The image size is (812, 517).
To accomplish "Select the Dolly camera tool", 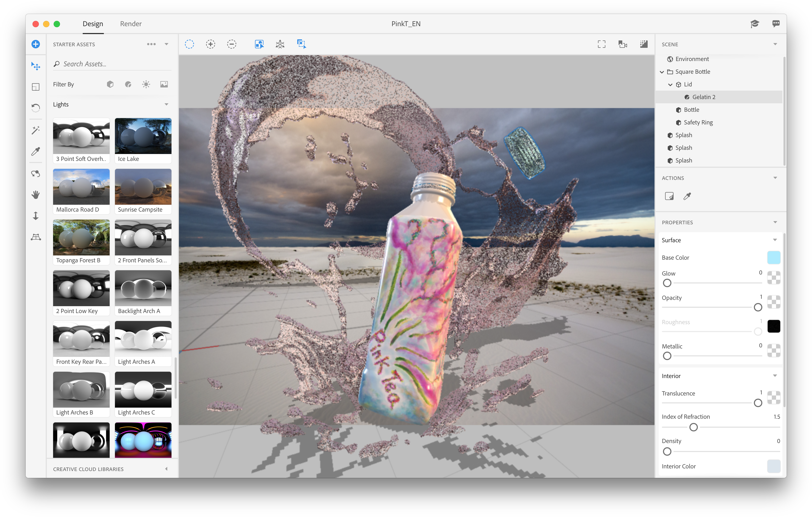I will (36, 216).
